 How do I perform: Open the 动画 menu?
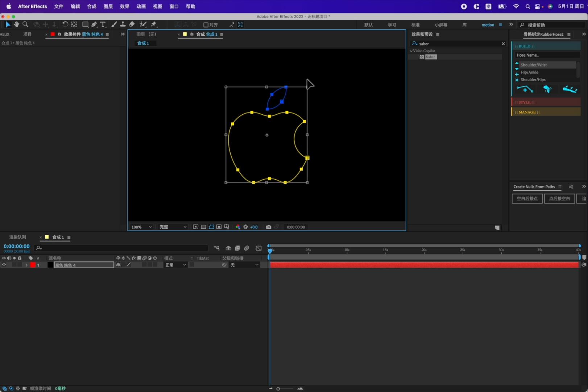click(x=141, y=7)
